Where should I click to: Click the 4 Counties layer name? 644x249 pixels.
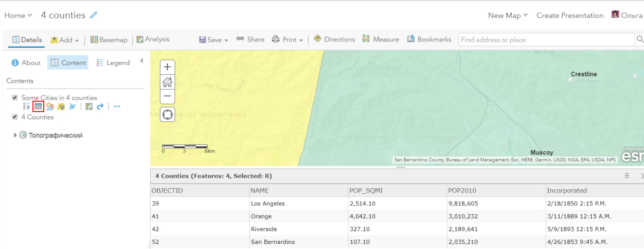point(38,117)
